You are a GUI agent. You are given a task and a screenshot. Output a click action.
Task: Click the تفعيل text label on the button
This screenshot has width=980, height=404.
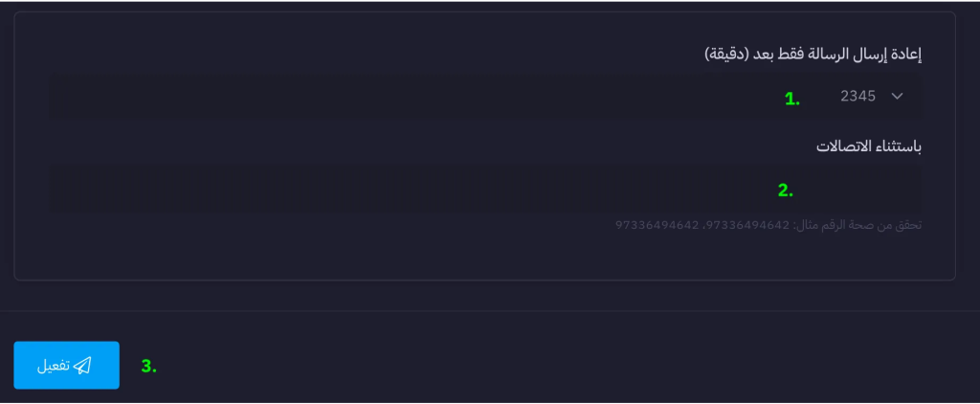[x=53, y=366]
